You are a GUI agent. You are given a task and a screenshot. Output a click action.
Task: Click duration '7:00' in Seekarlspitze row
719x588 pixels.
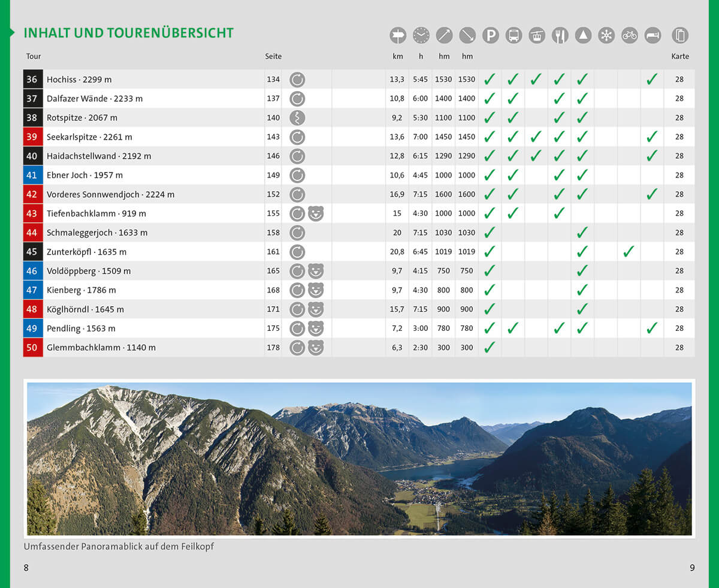click(421, 137)
